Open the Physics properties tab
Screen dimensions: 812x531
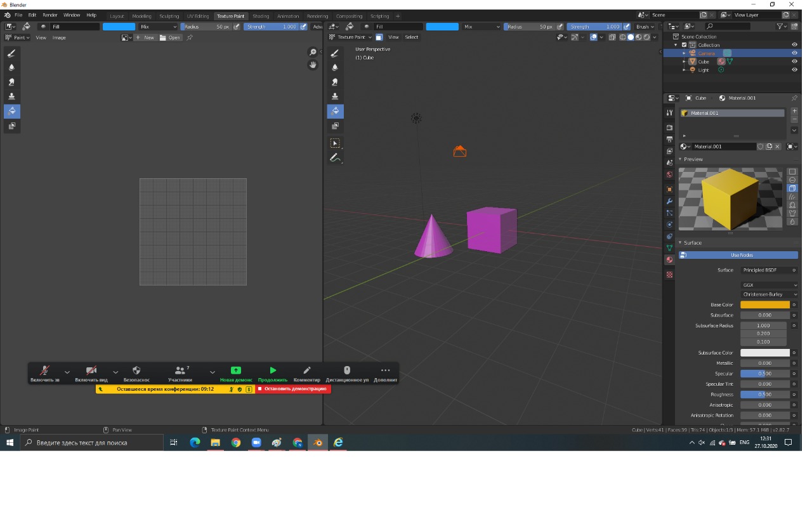[669, 225]
